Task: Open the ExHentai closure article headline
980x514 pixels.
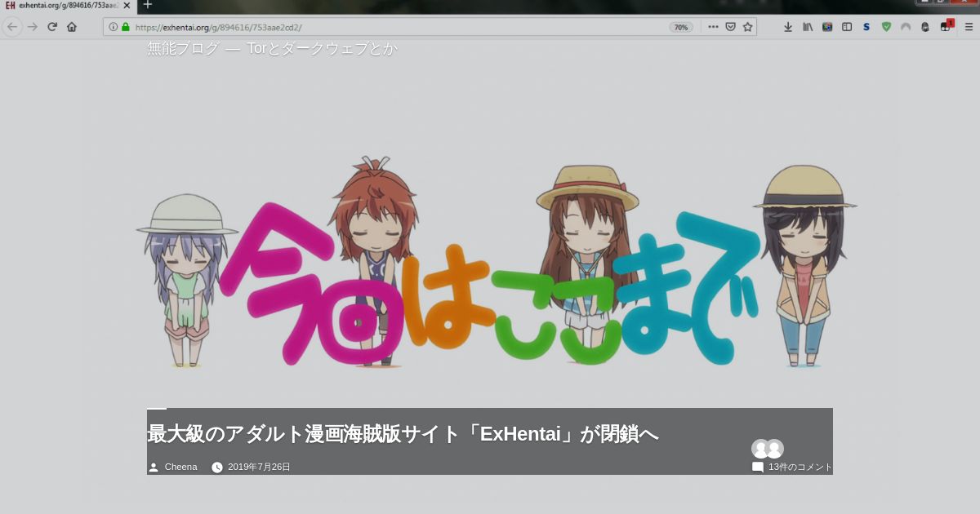Action: 403,434
